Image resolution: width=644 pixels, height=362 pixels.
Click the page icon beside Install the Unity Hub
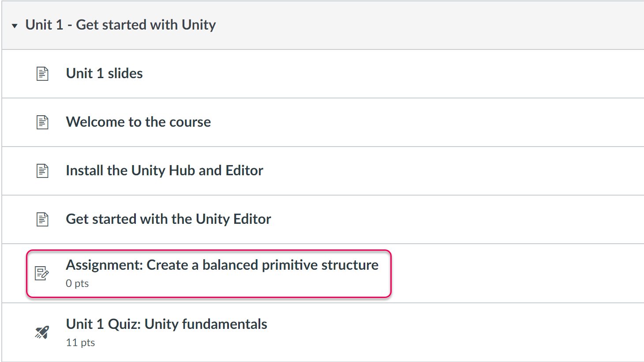(42, 171)
